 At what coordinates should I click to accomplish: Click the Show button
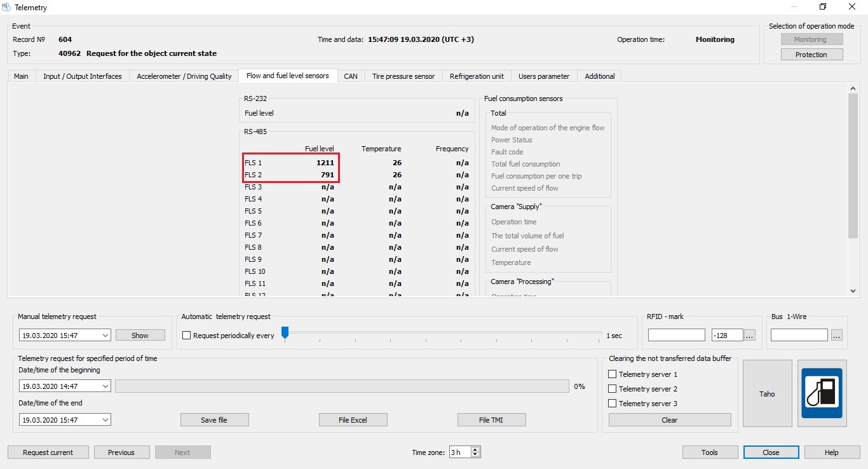pos(140,335)
